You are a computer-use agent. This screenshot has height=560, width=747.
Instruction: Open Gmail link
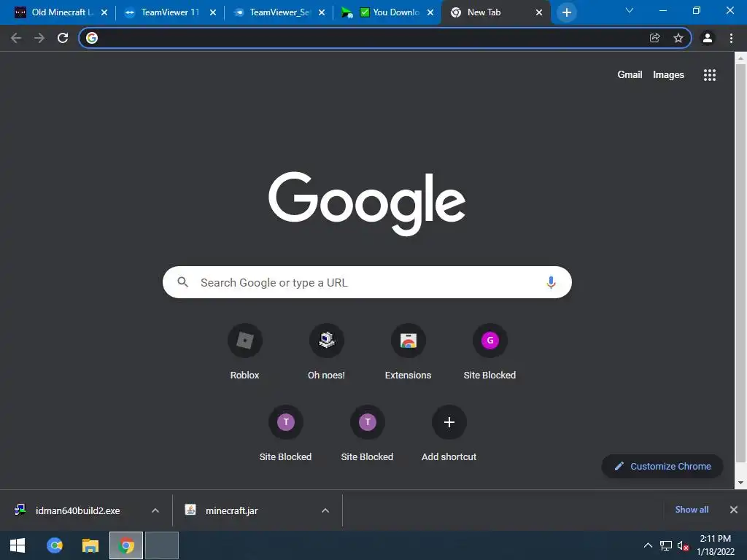[x=630, y=75]
